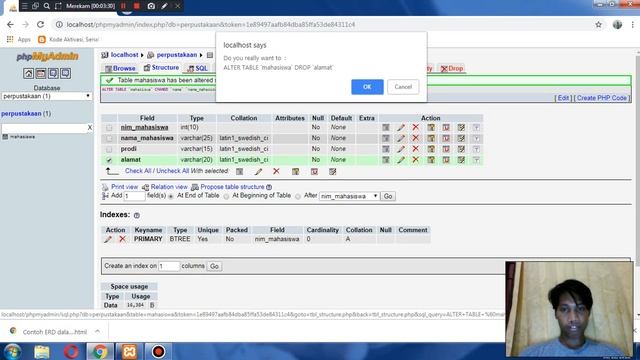This screenshot has height=360, width=640.
Task: Click With selected pencil Change icon
Action: point(258,171)
